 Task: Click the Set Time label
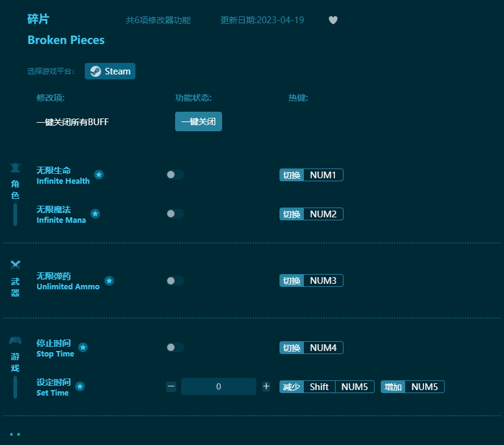(x=52, y=393)
